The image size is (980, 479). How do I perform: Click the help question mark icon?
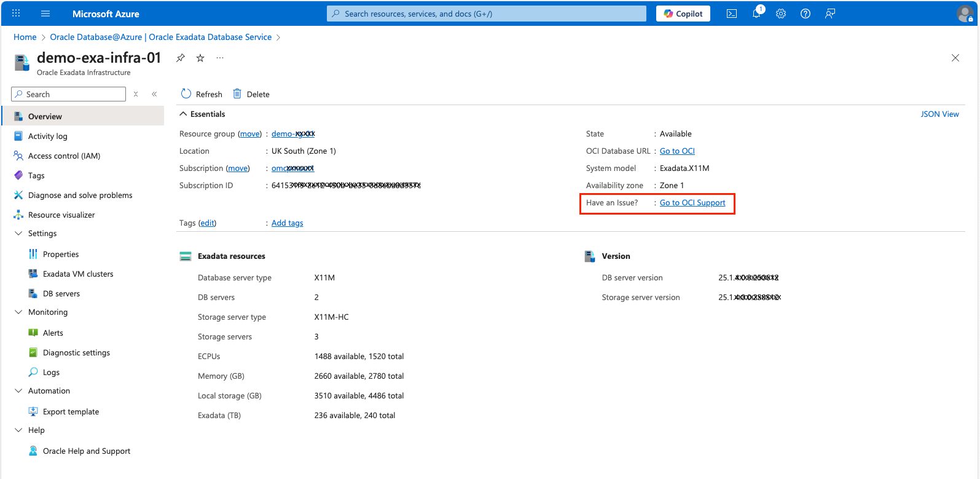[806, 14]
